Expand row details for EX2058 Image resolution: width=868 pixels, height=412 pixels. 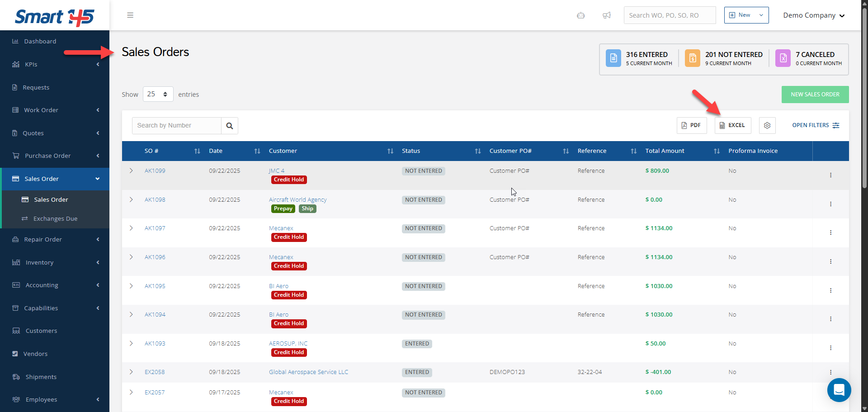131,372
